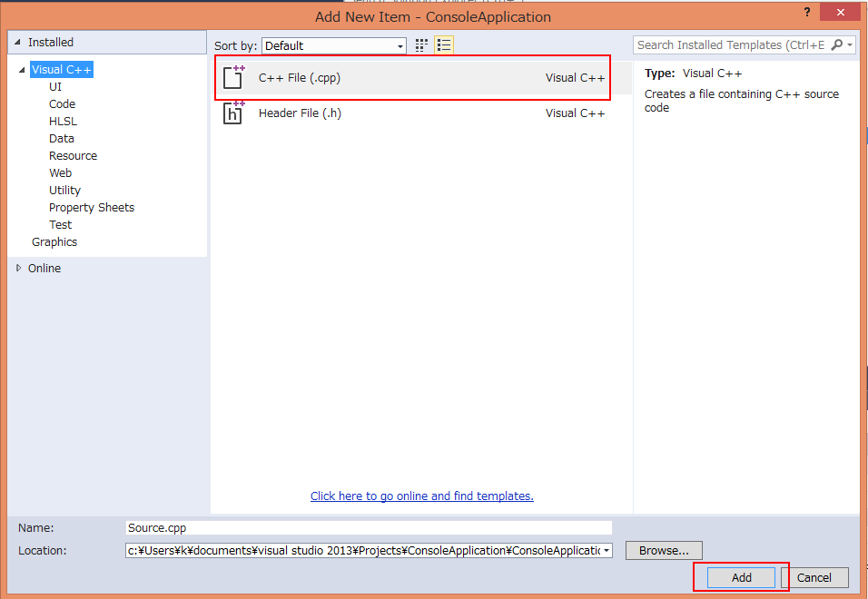The height and width of the screenshot is (599, 868).
Task: Select the HLSL category
Action: tap(64, 121)
